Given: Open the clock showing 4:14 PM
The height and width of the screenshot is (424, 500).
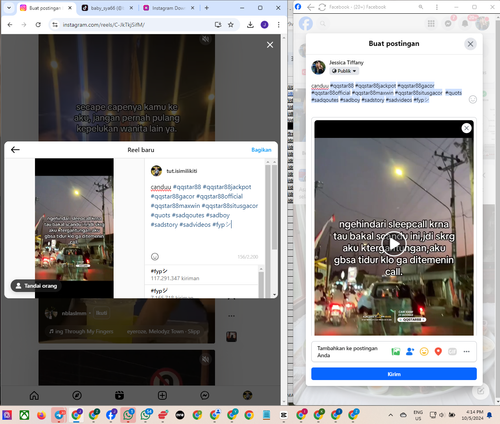Looking at the screenshot, I should tap(472, 415).
